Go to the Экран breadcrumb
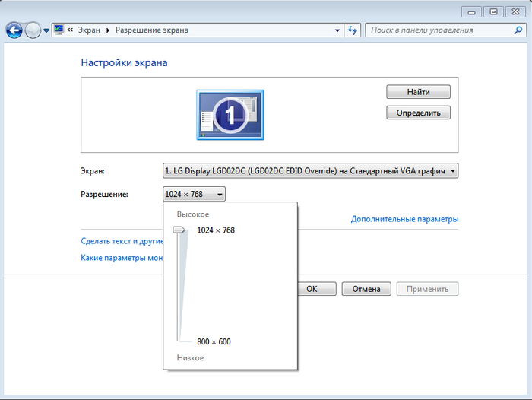 (x=90, y=30)
